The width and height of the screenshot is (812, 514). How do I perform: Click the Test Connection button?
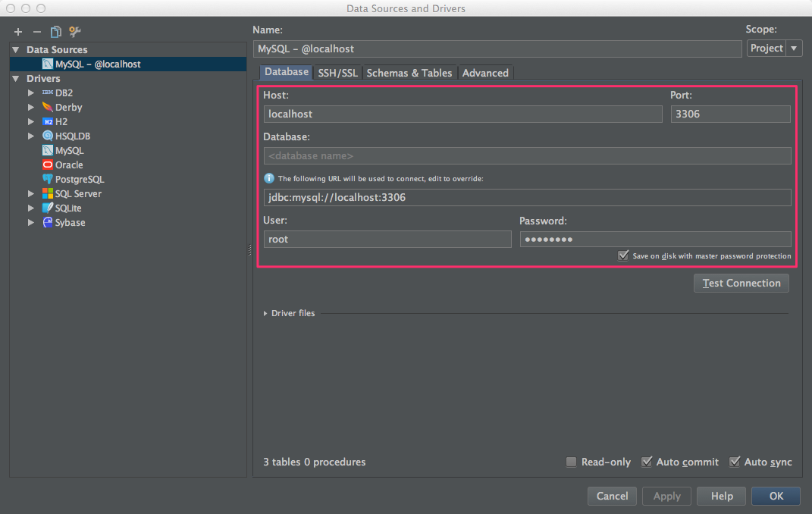tap(741, 284)
